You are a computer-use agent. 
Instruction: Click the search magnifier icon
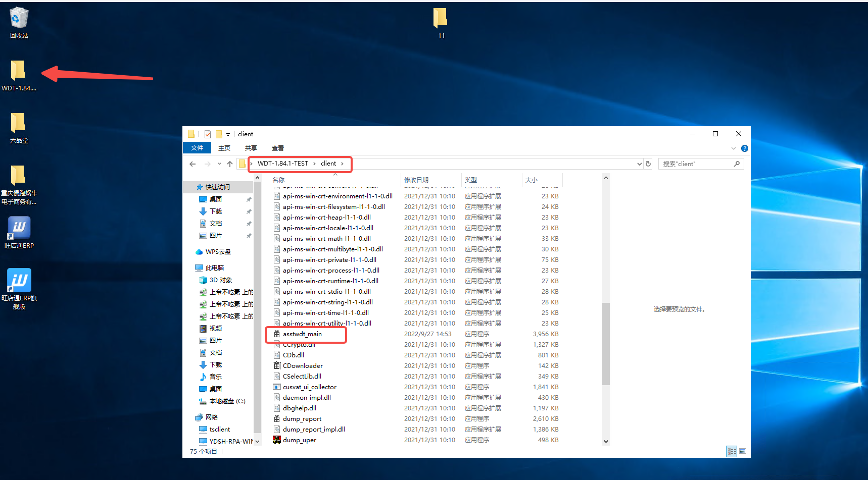point(737,164)
